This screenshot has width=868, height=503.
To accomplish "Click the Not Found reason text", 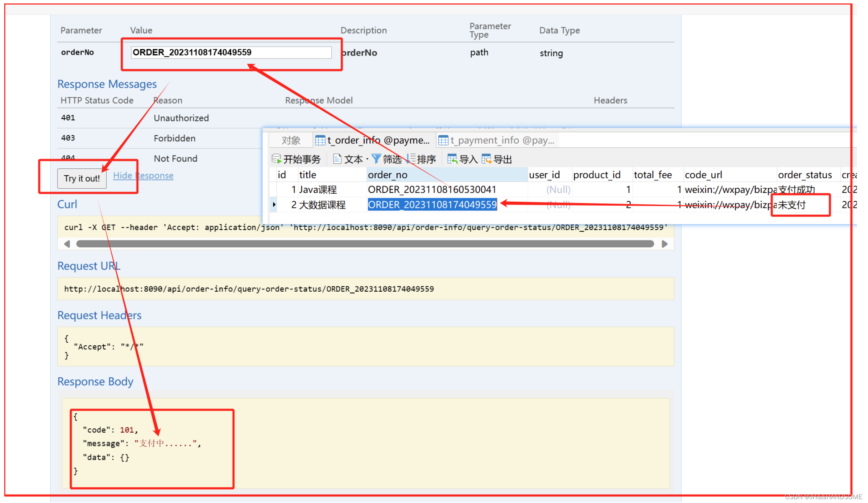I will click(176, 158).
